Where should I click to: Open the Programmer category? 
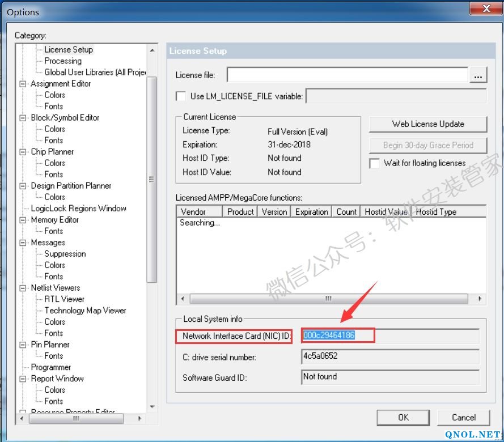coord(51,367)
